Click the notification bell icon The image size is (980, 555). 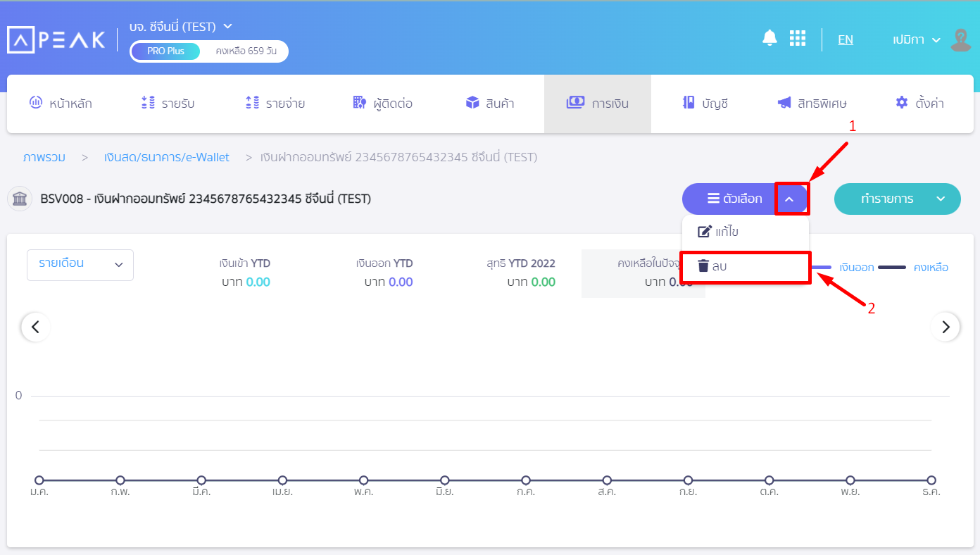[769, 38]
